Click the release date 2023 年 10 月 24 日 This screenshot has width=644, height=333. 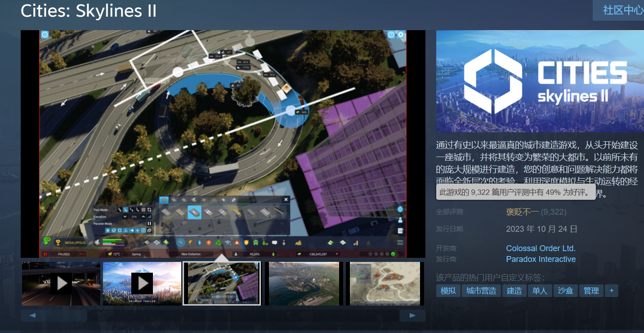pos(541,229)
